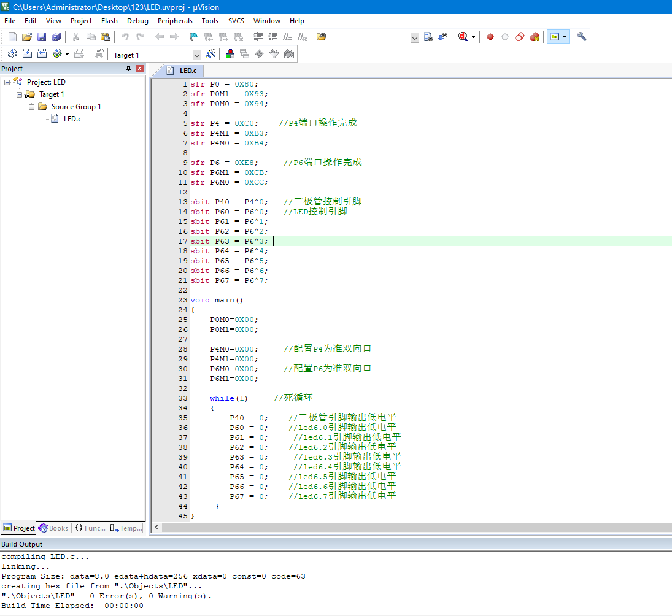Viewport: 672px width, 616px height.
Task: Collapse the Project: LED tree node
Action: pos(7,82)
